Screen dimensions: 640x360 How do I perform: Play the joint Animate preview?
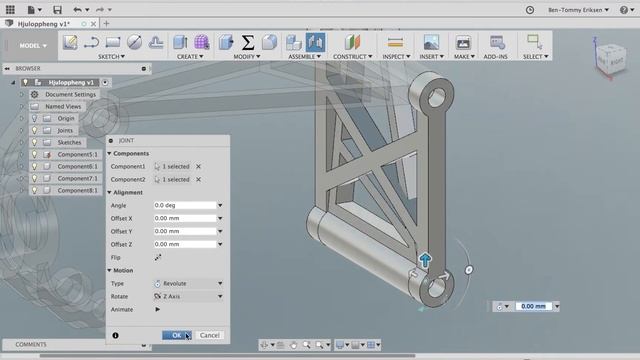tap(158, 309)
